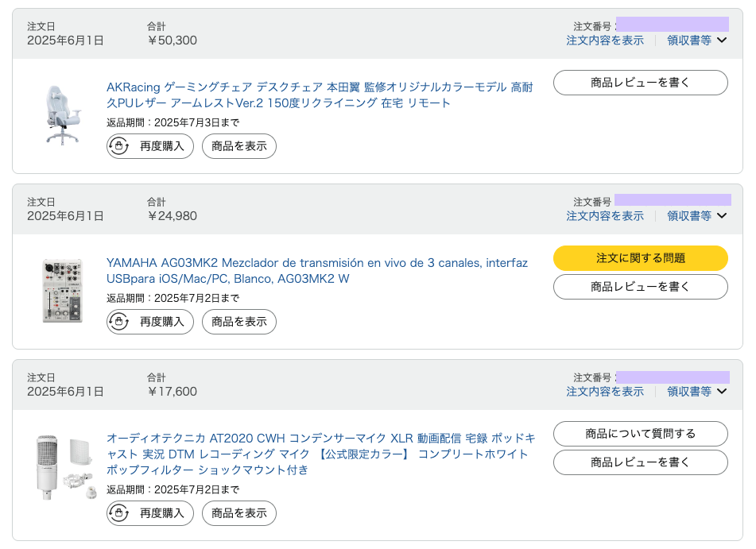Click 商品レビューを書く for the AT2020 microphone

pos(640,462)
